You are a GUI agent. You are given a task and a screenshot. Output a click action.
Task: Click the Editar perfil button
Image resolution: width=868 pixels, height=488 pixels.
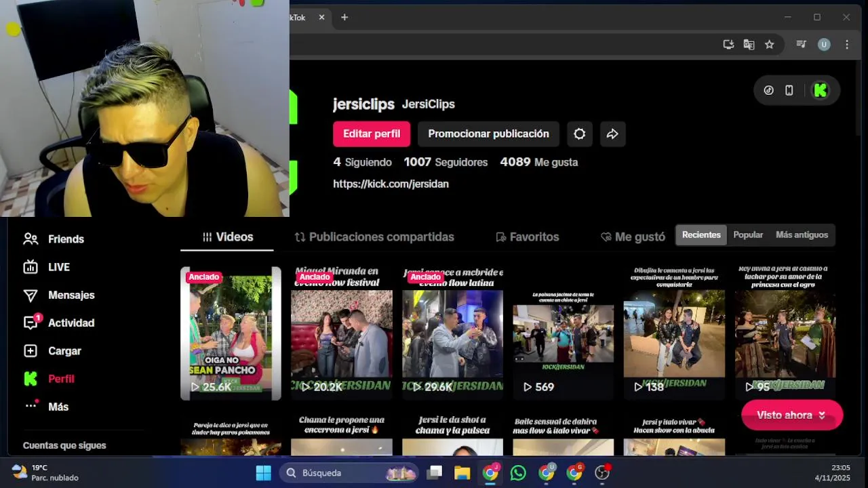point(372,134)
